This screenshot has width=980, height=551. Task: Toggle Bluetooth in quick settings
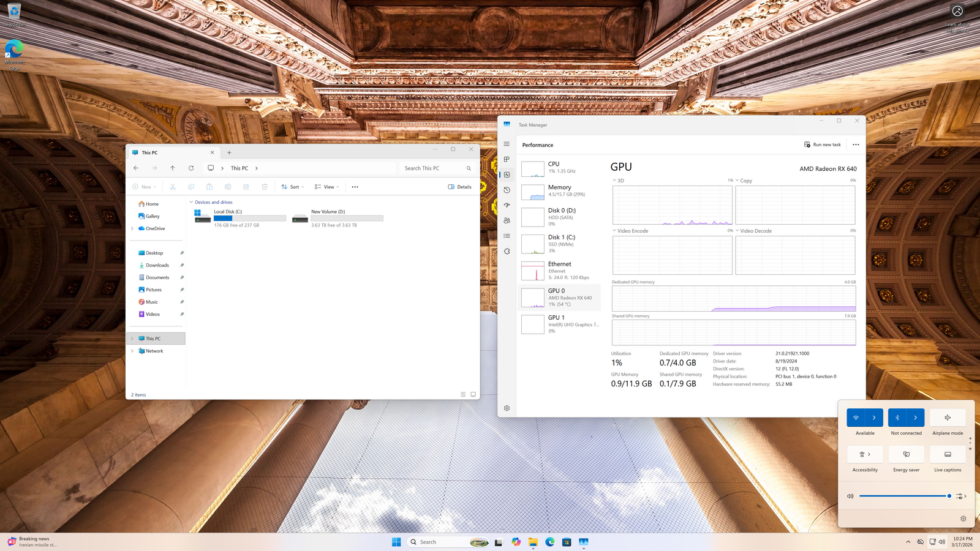click(x=897, y=418)
